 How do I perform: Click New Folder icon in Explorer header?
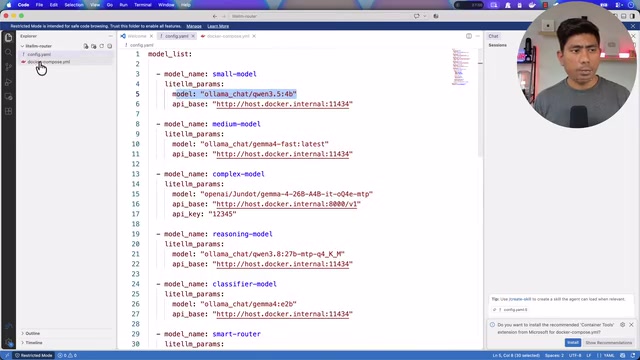(x=93, y=46)
